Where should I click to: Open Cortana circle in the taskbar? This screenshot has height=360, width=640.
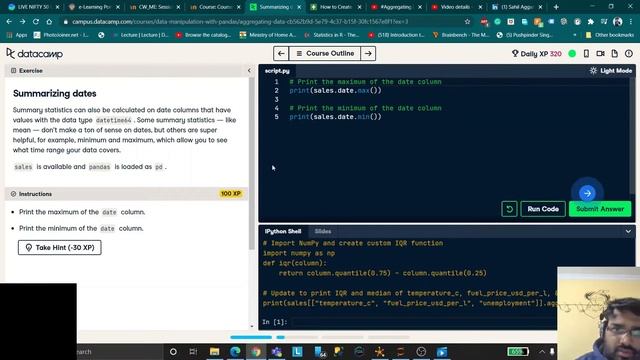pos(173,351)
